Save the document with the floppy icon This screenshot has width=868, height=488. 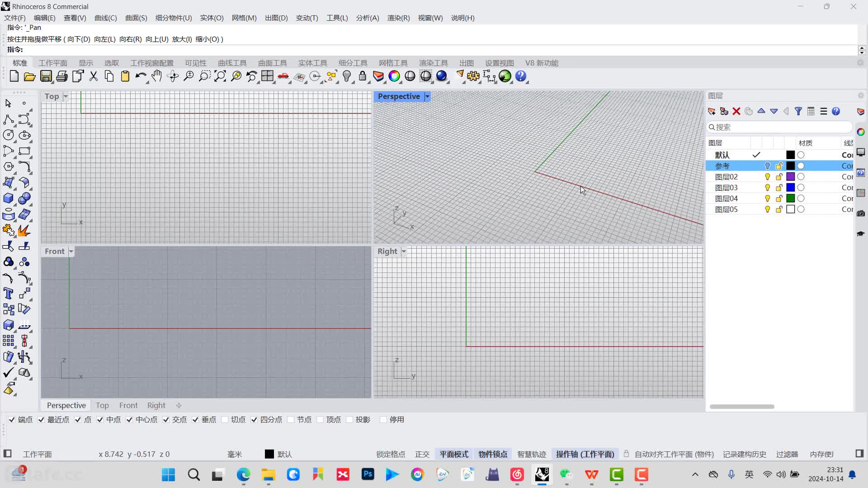pos(46,76)
